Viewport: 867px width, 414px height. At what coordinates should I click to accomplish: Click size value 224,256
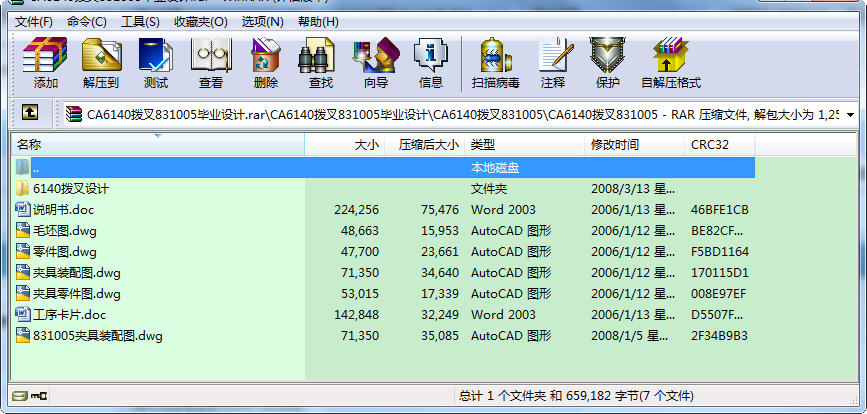[x=357, y=209]
